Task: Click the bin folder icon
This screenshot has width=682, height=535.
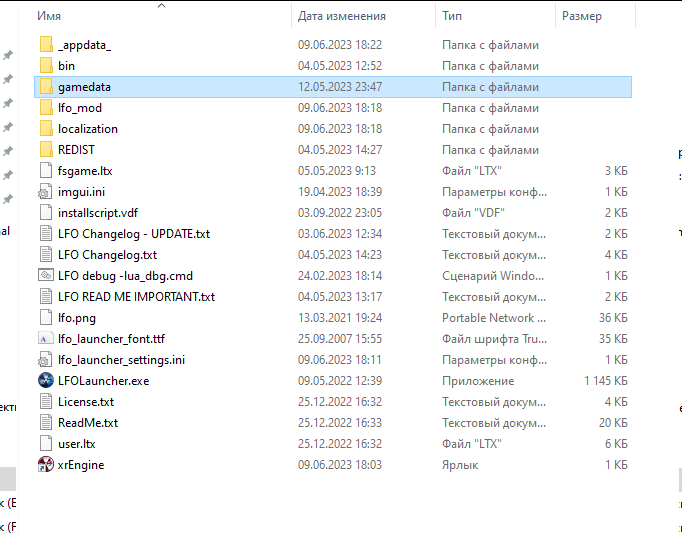Action: (46, 65)
